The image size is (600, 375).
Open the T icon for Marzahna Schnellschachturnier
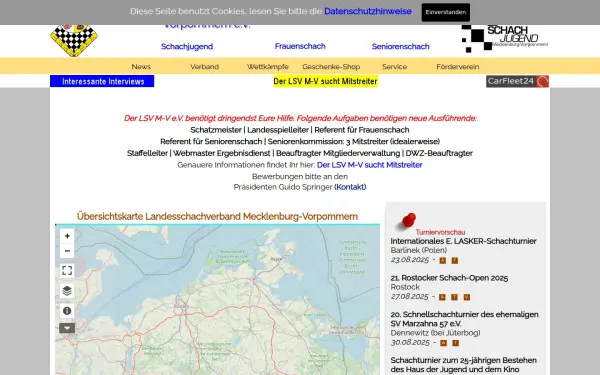[x=456, y=343]
